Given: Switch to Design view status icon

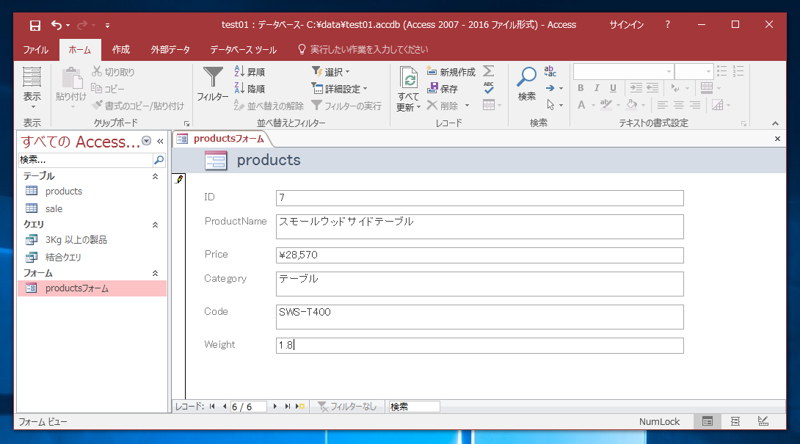Looking at the screenshot, I should tap(763, 421).
